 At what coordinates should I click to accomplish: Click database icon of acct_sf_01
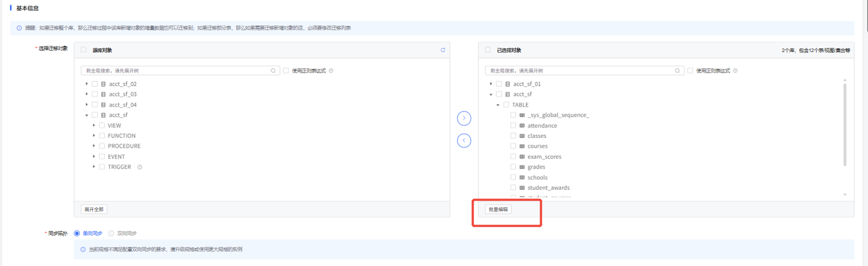click(507, 84)
